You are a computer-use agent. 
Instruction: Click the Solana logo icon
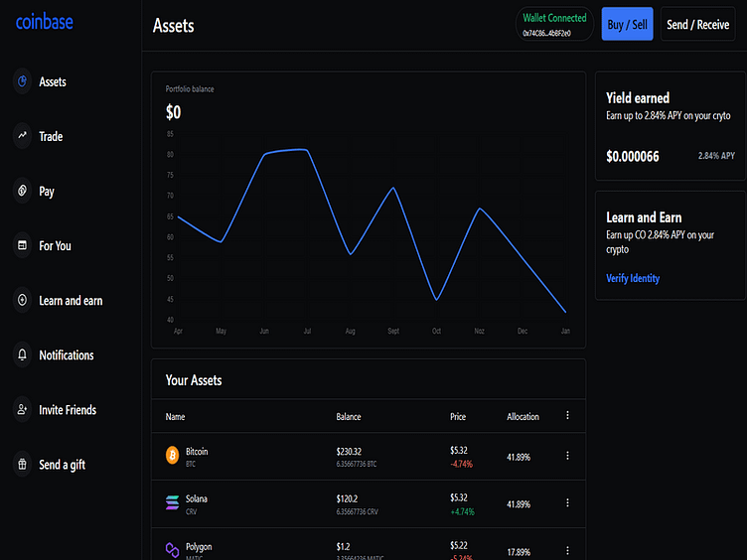coord(174,503)
